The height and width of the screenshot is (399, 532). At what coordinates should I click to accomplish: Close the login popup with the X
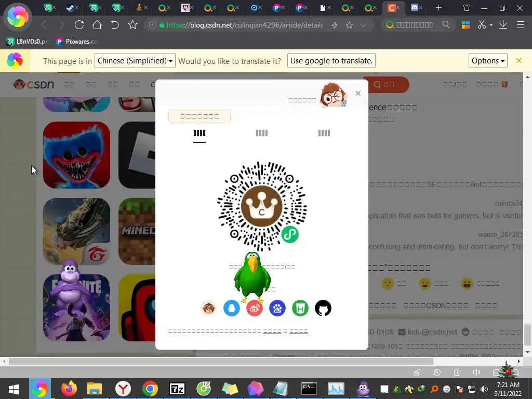(x=358, y=94)
